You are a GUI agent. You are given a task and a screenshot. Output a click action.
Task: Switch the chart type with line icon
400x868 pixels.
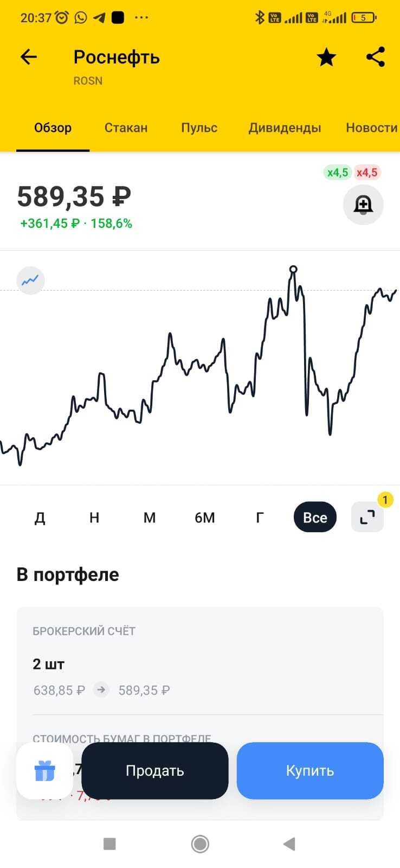click(30, 280)
